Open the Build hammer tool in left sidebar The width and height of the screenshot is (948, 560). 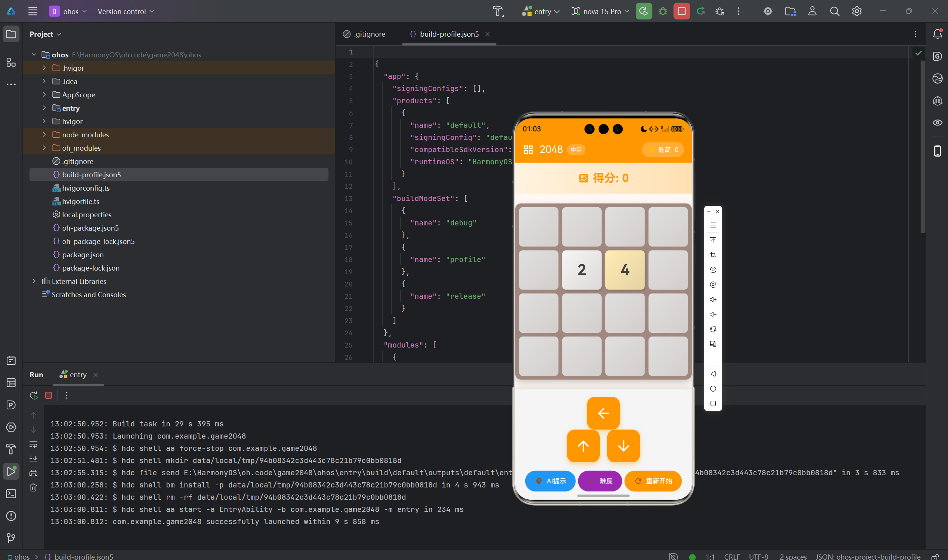(11, 449)
